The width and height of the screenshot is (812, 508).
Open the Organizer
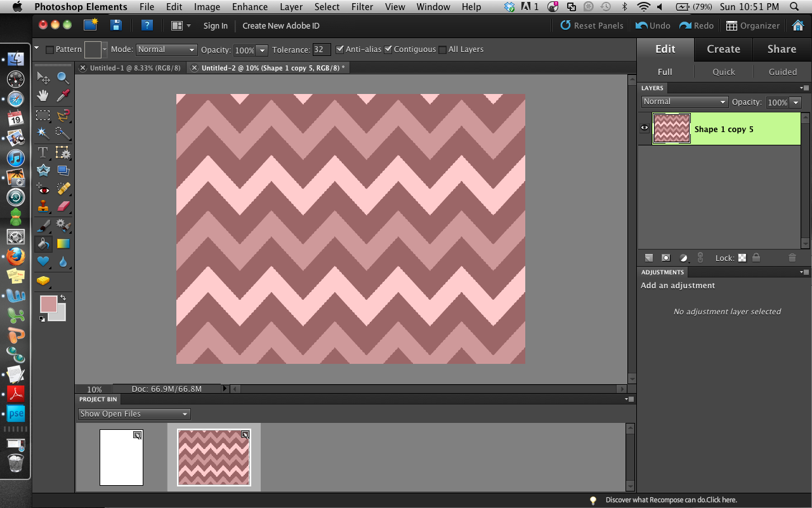pos(753,25)
